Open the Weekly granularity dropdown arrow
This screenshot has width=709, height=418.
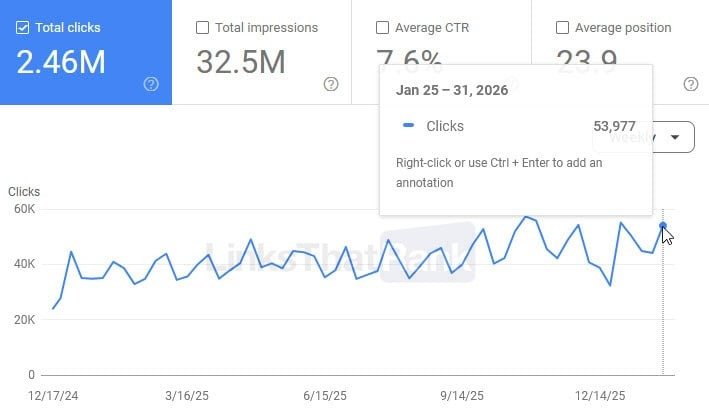point(676,137)
